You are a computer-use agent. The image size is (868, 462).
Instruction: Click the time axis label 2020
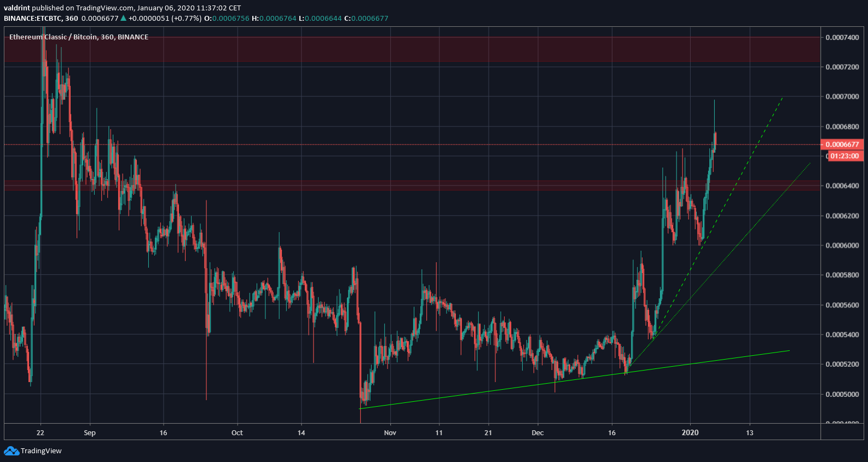click(690, 432)
